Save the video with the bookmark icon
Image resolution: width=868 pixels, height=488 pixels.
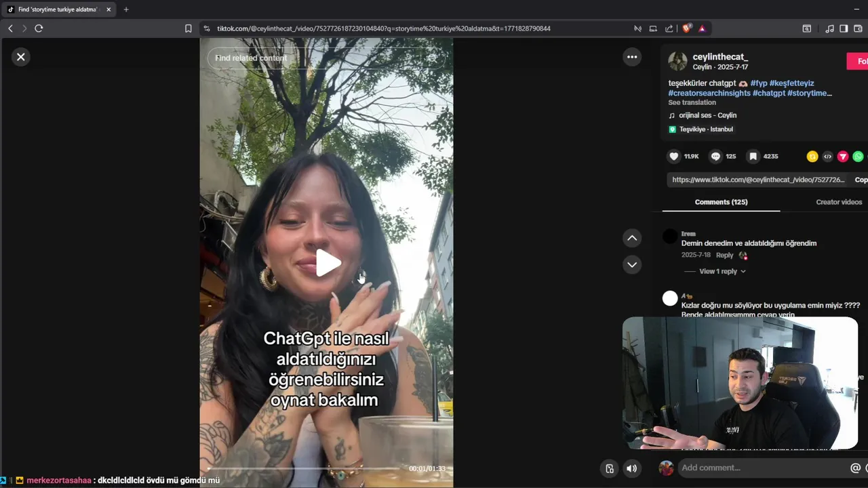coord(753,156)
